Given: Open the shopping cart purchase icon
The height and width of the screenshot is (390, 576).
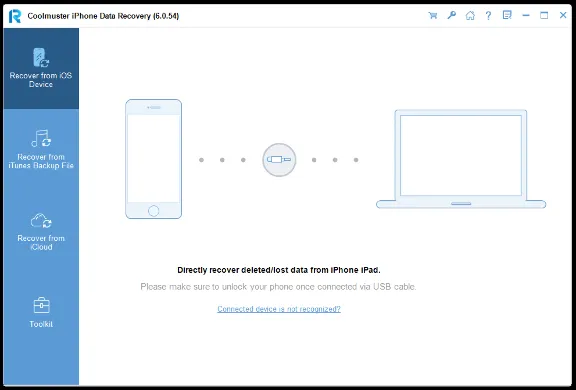Looking at the screenshot, I should pyautogui.click(x=433, y=15).
